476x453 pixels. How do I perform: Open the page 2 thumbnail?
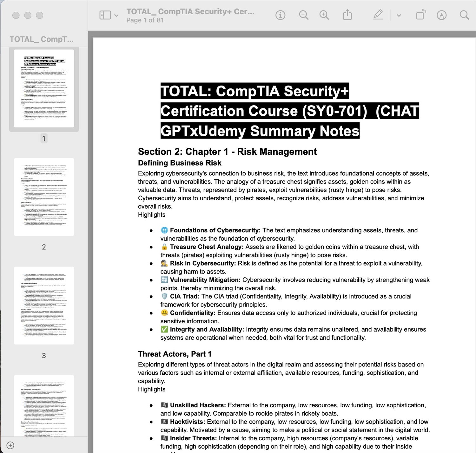click(44, 197)
